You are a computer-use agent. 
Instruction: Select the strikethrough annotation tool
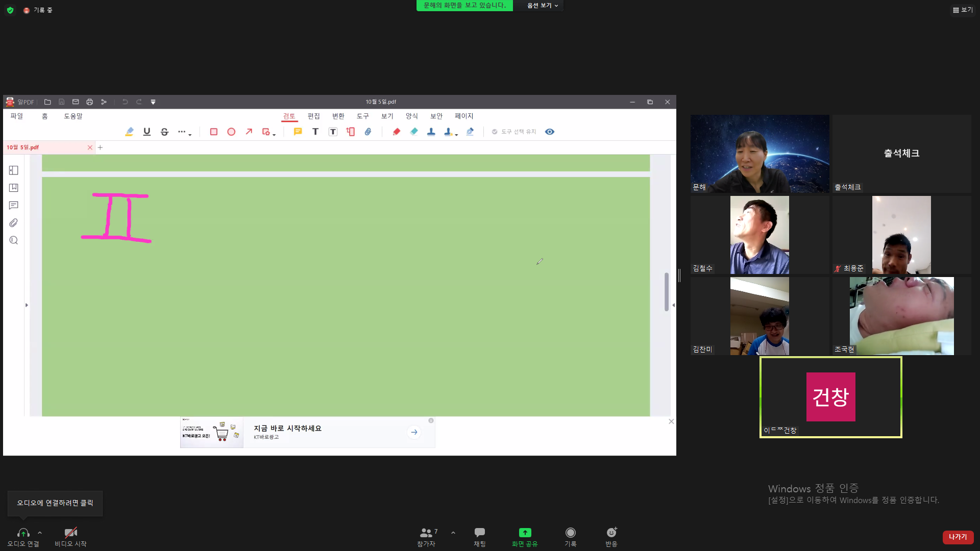[x=164, y=132]
